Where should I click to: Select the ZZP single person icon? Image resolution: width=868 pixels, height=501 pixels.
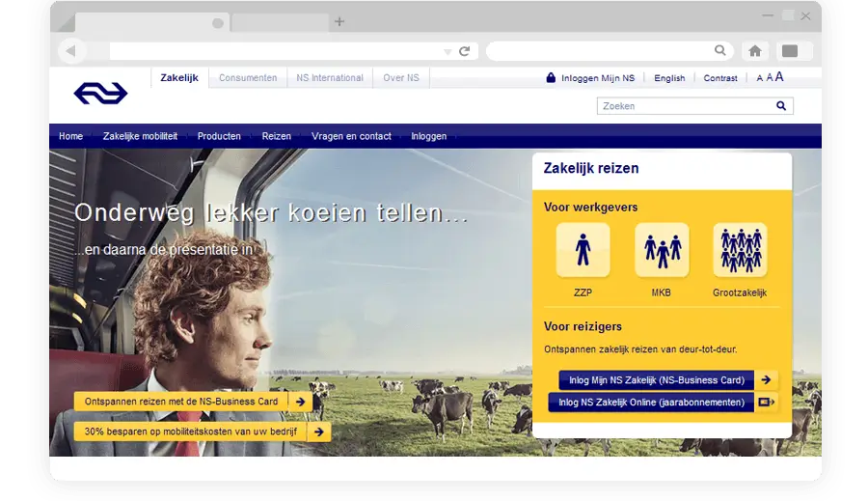[x=583, y=250]
